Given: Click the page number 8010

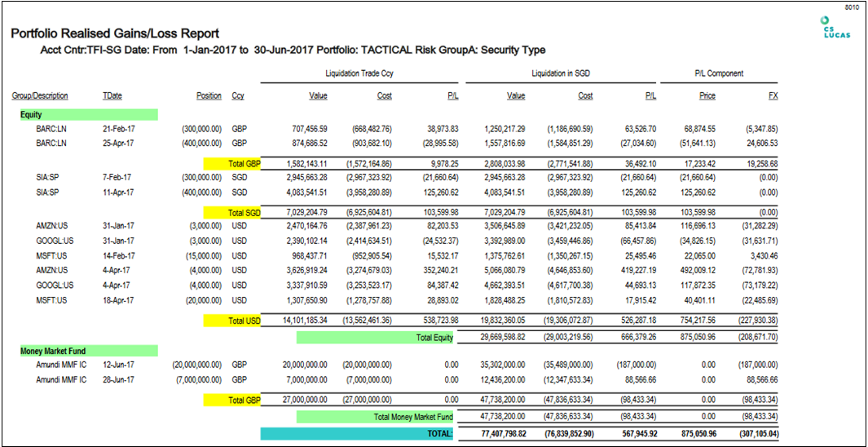Looking at the screenshot, I should (853, 8).
